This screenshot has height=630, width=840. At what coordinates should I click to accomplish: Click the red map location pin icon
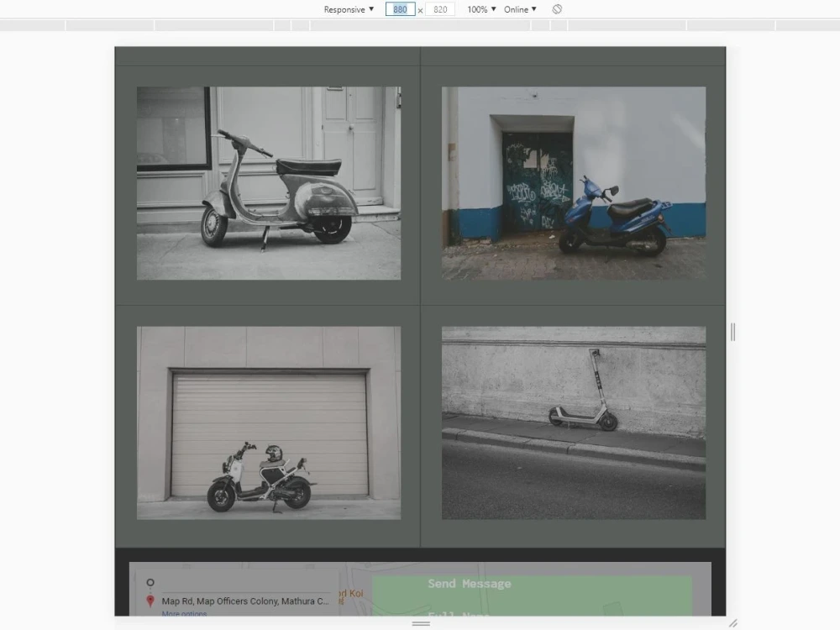pyautogui.click(x=150, y=601)
